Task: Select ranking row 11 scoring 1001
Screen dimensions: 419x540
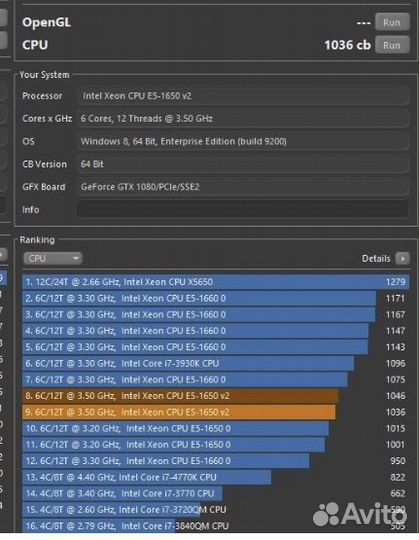Action: 216,445
